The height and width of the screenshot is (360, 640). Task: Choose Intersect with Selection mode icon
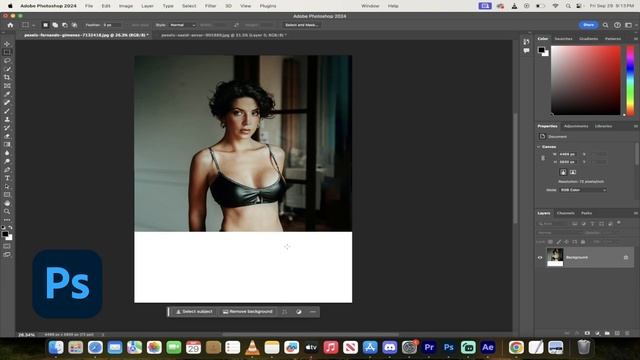(x=74, y=25)
